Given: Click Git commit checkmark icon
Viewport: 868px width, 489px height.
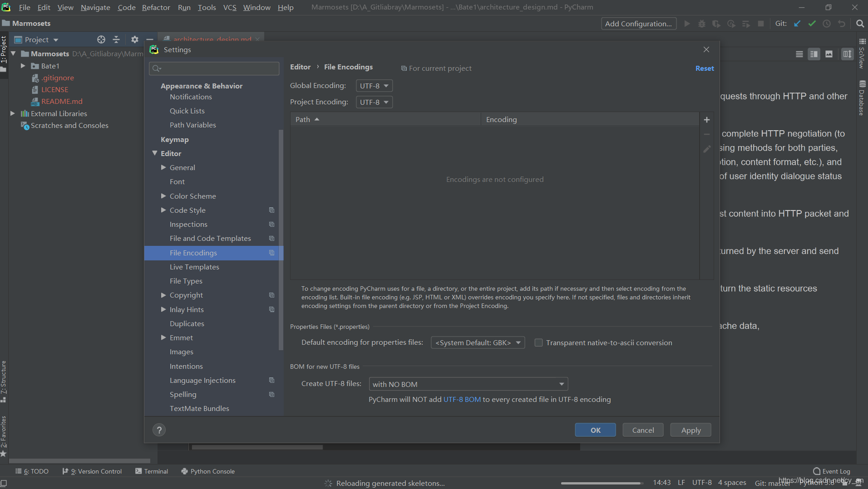Looking at the screenshot, I should tap(812, 24).
